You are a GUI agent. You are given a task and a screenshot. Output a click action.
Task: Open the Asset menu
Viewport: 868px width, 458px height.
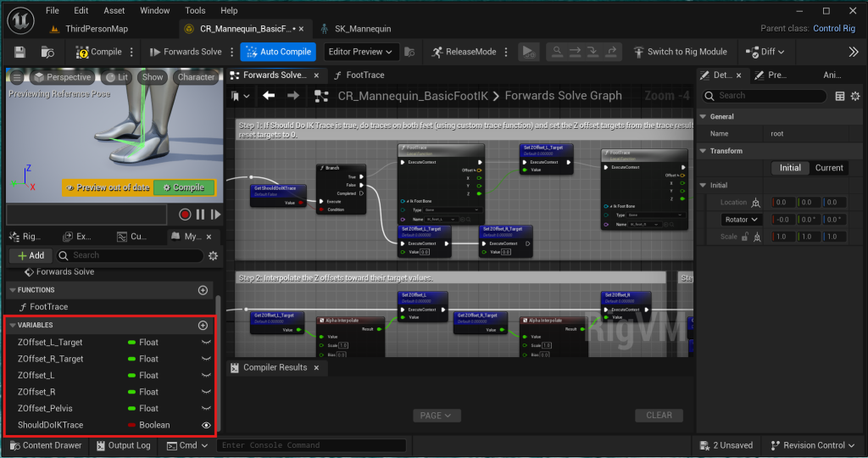pos(114,10)
